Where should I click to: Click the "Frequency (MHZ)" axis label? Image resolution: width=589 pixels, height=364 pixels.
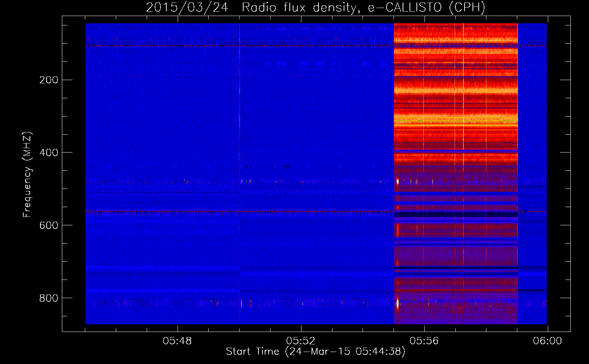[x=27, y=175]
